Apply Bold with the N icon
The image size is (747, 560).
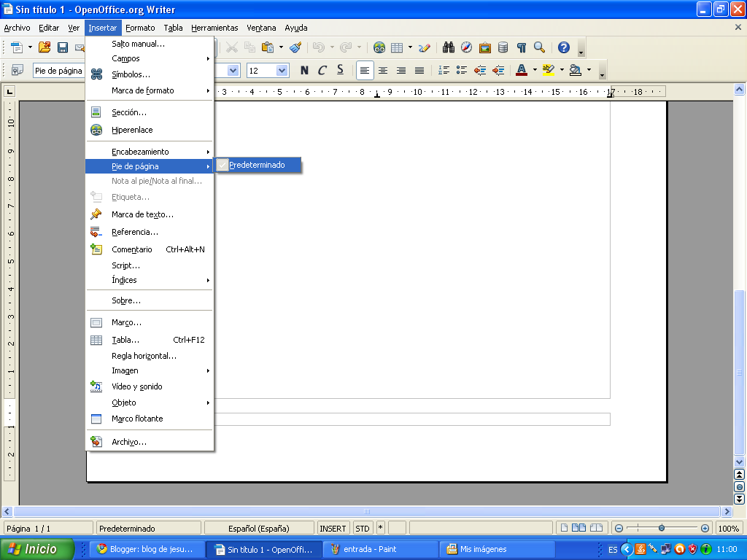click(x=304, y=71)
